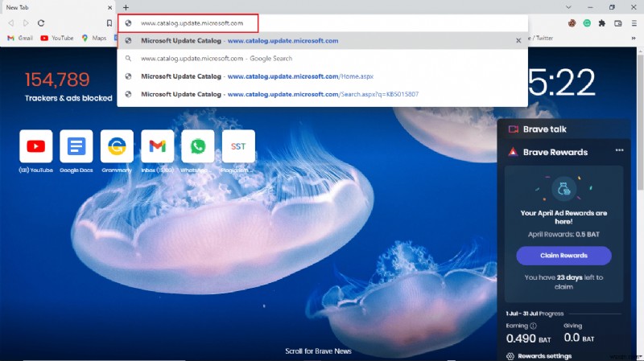Open the WhatsApp shortcut tile
Image resolution: width=644 pixels, height=361 pixels.
[x=197, y=146]
